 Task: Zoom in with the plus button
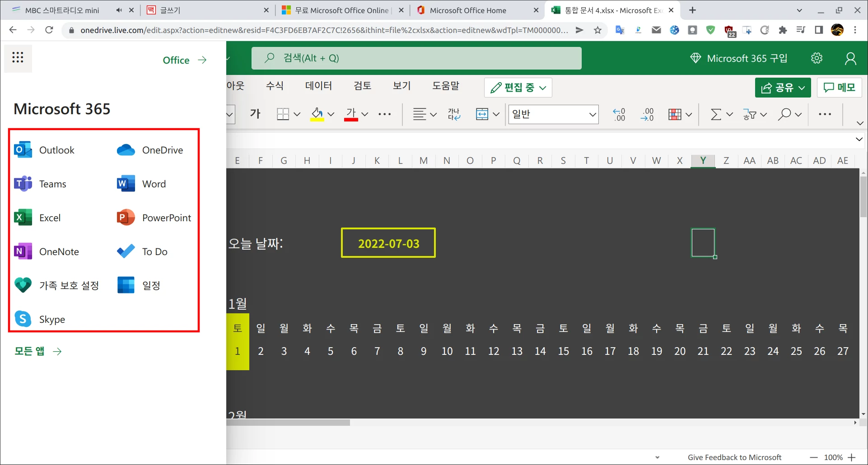[x=852, y=457]
